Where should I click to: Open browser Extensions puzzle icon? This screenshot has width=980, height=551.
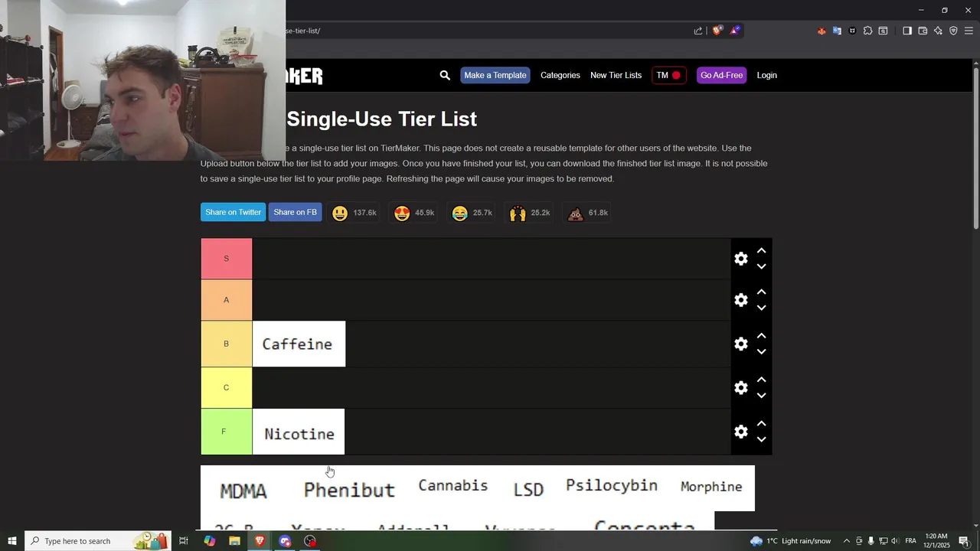pyautogui.click(x=867, y=31)
